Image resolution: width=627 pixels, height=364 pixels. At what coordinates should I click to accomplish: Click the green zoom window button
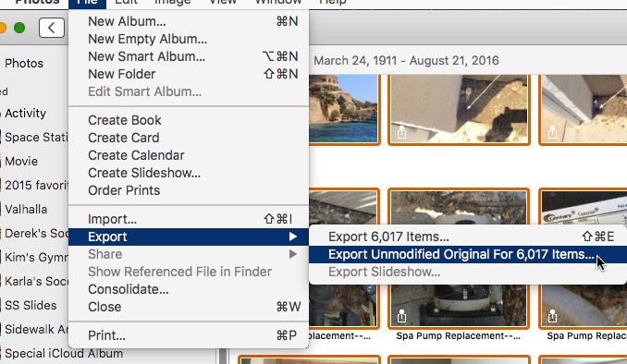coord(19,28)
